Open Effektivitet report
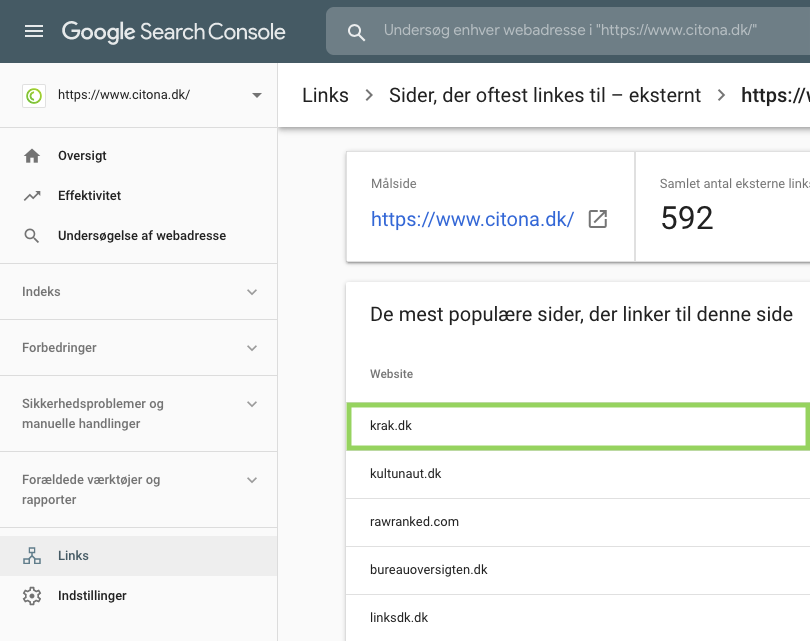This screenshot has height=641, width=810. click(89, 196)
